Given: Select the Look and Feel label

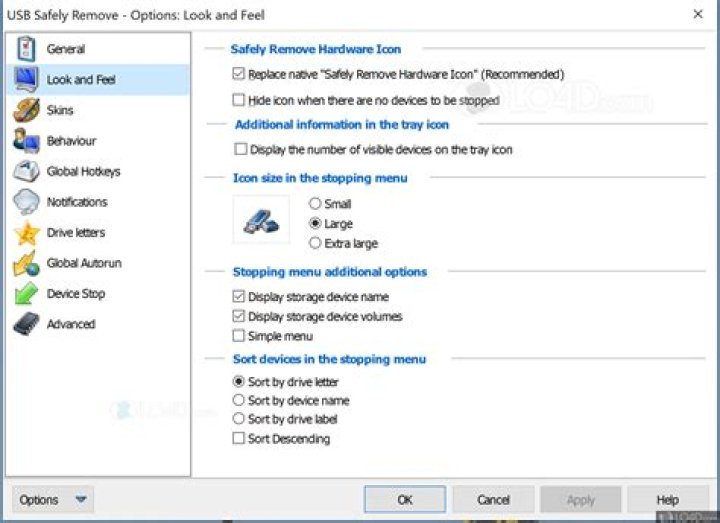Looking at the screenshot, I should tap(81, 79).
